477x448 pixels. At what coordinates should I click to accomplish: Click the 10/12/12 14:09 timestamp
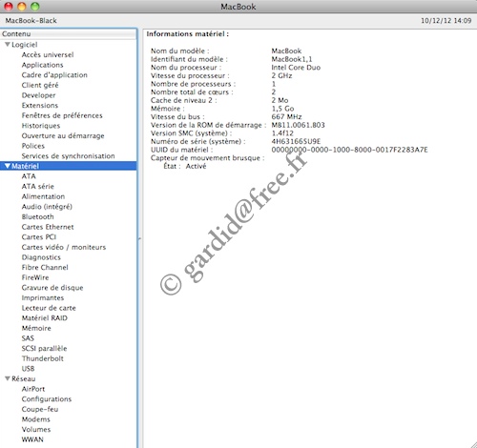click(446, 21)
